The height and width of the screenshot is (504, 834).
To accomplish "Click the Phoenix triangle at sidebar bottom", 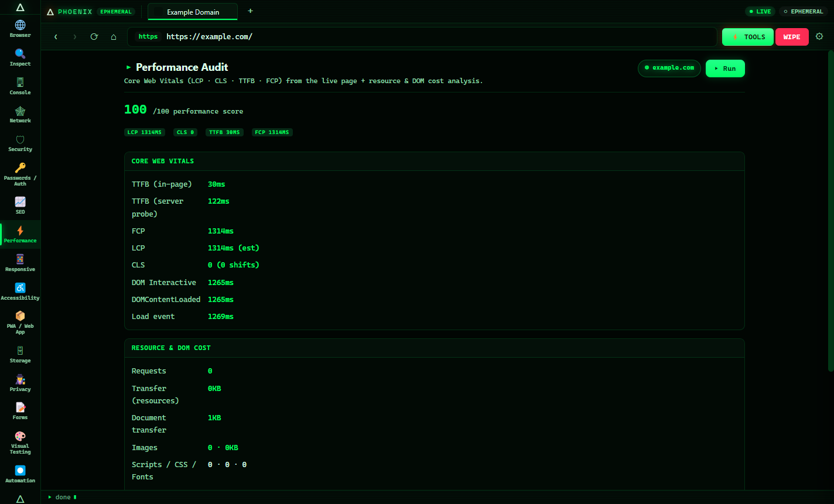I will click(20, 499).
